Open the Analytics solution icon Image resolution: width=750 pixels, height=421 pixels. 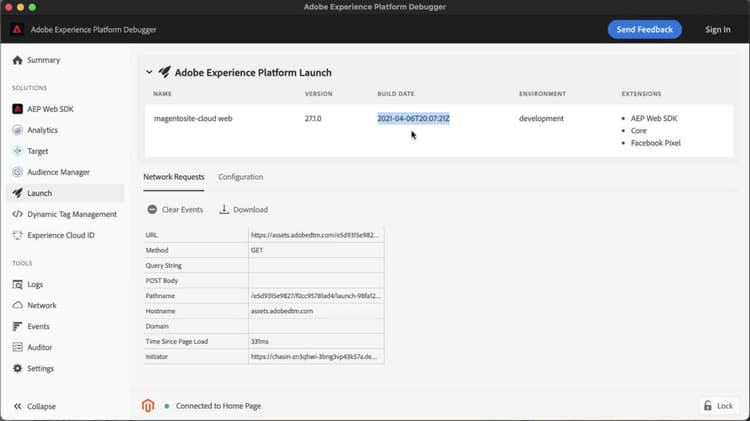18,130
